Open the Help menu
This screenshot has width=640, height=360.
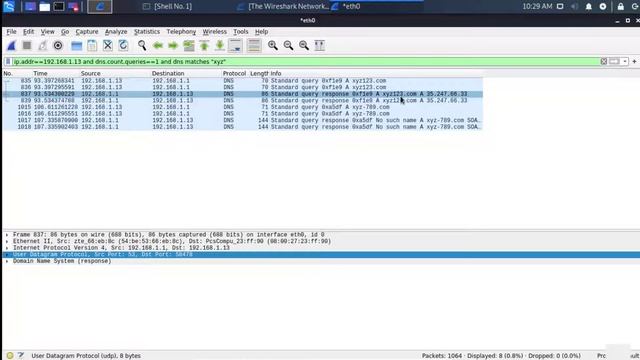[262, 32]
